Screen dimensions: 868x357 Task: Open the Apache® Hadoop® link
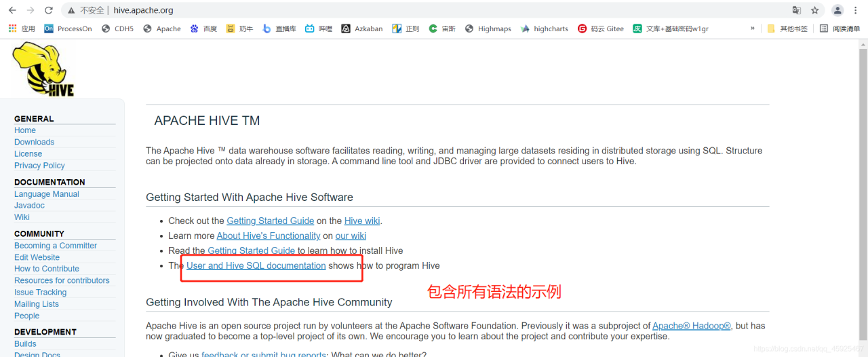click(692, 326)
